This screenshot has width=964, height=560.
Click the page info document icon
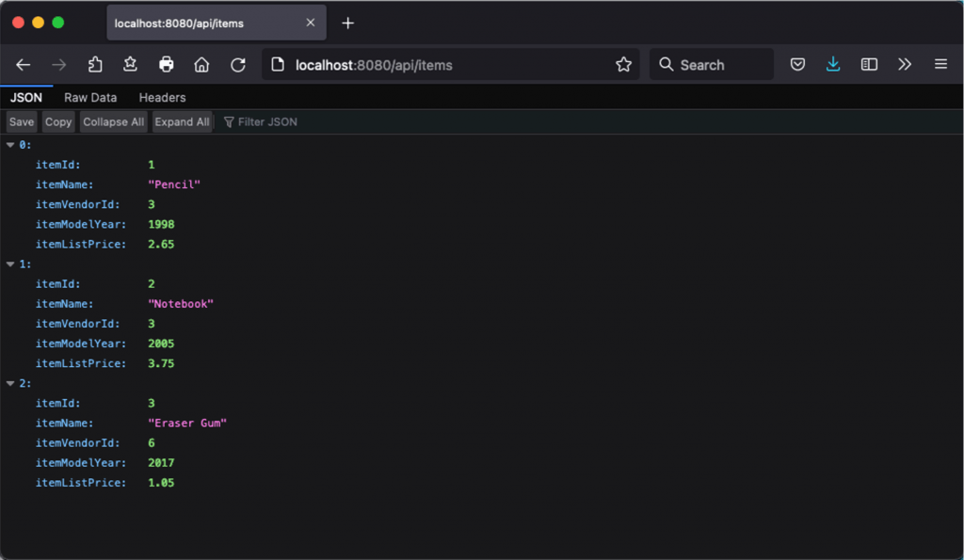click(x=278, y=65)
